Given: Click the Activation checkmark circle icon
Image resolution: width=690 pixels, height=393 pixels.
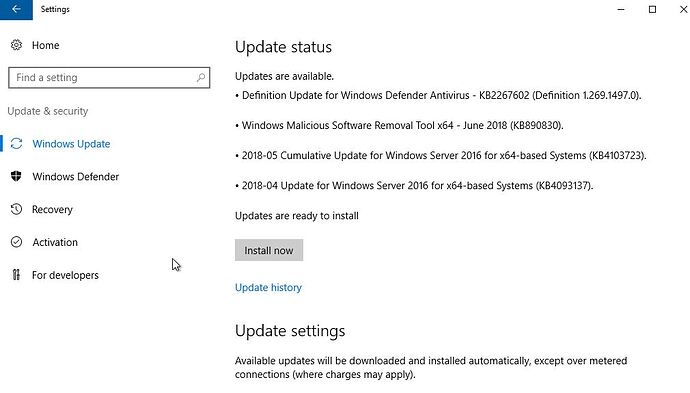Looking at the screenshot, I should [16, 242].
